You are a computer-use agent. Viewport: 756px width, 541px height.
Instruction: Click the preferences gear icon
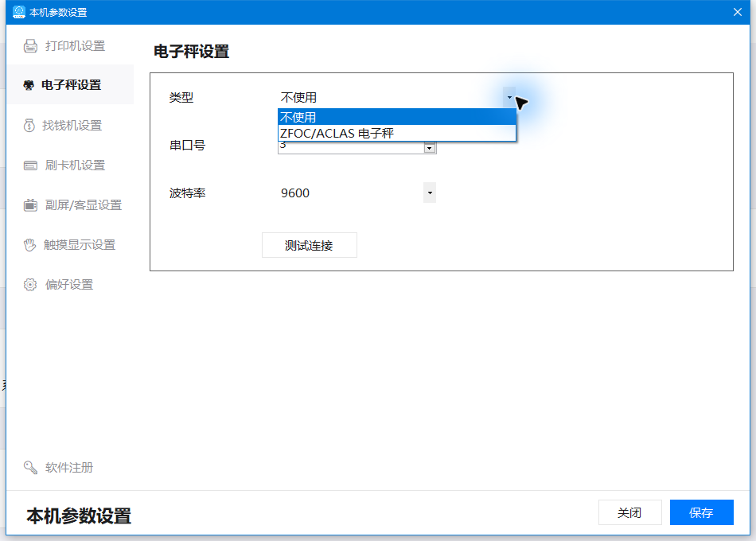[x=30, y=285]
